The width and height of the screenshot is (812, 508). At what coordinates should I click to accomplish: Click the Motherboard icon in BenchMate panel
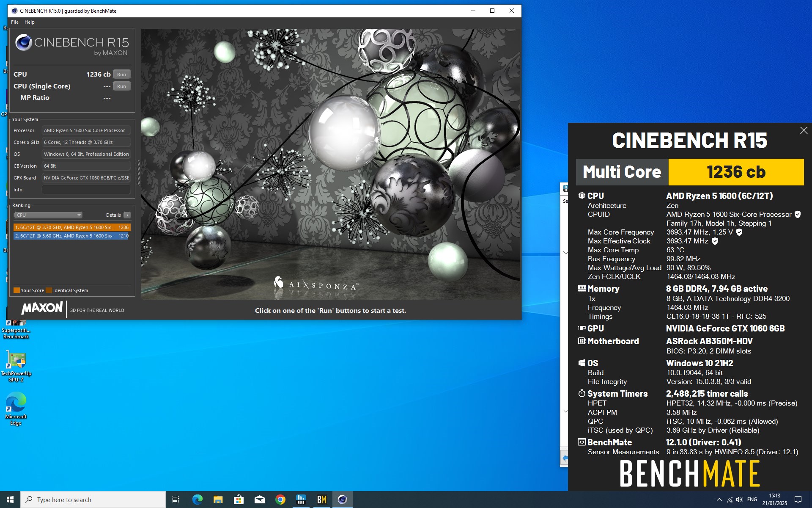coord(582,341)
